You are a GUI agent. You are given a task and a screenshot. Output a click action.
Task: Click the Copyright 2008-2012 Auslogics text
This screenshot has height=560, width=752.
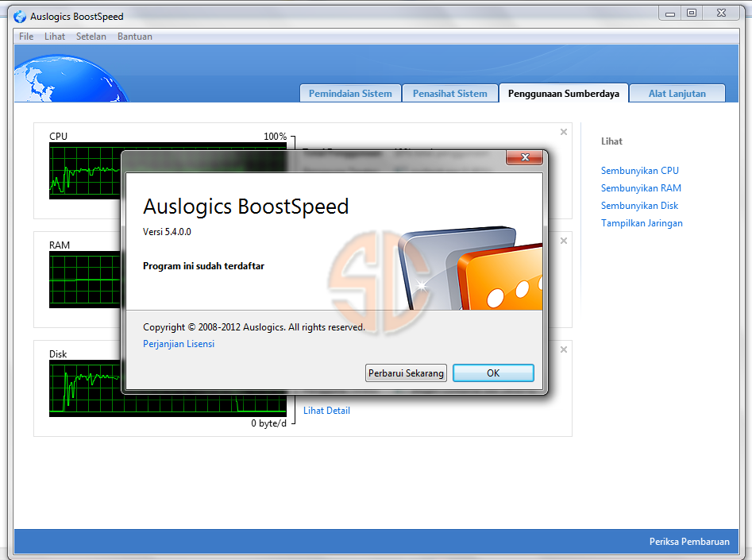coord(253,327)
